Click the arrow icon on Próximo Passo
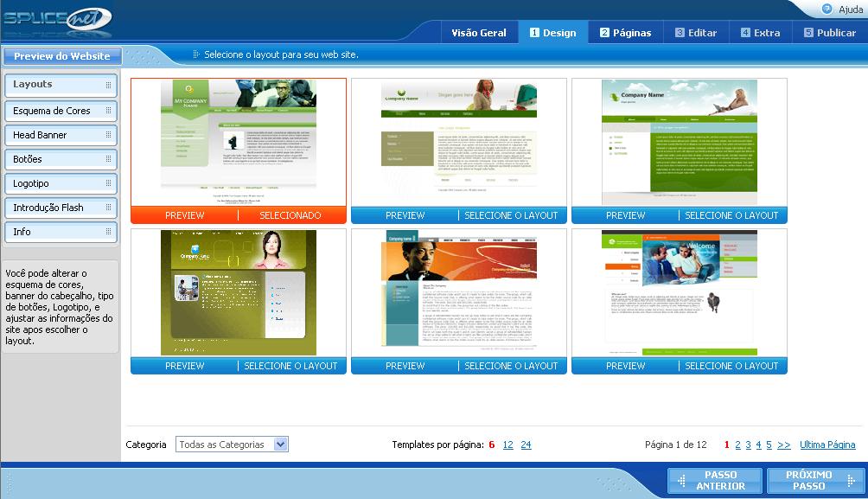This screenshot has height=499, width=868. 851,480
